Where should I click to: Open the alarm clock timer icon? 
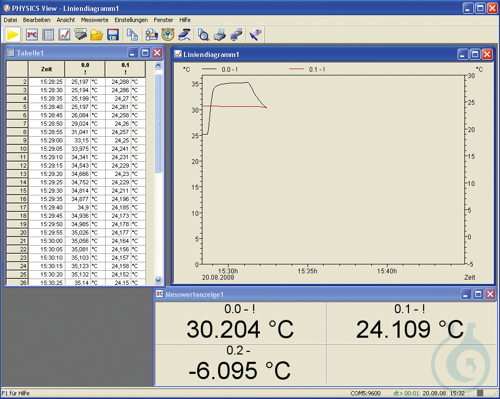(168, 35)
